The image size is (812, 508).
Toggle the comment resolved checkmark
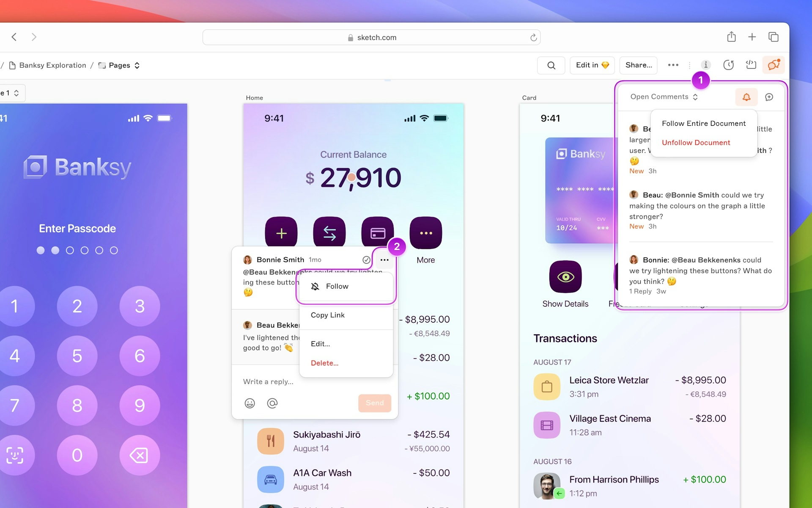click(x=365, y=260)
